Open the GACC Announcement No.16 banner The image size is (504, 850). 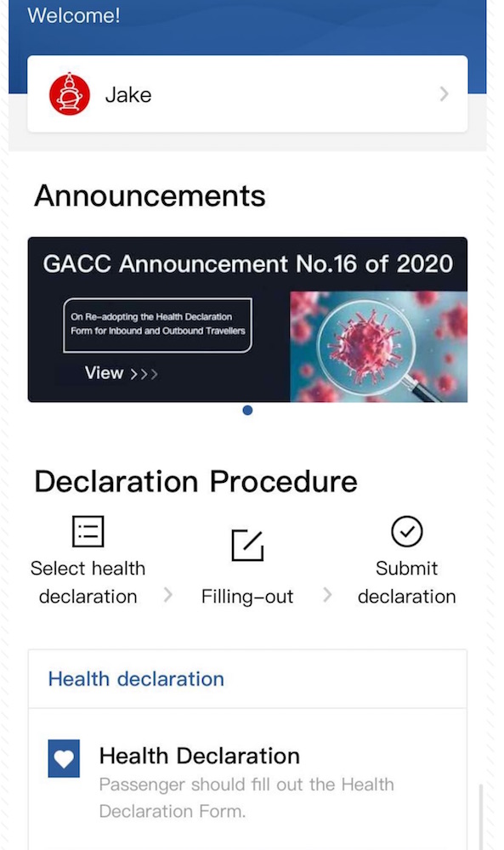pos(247,320)
